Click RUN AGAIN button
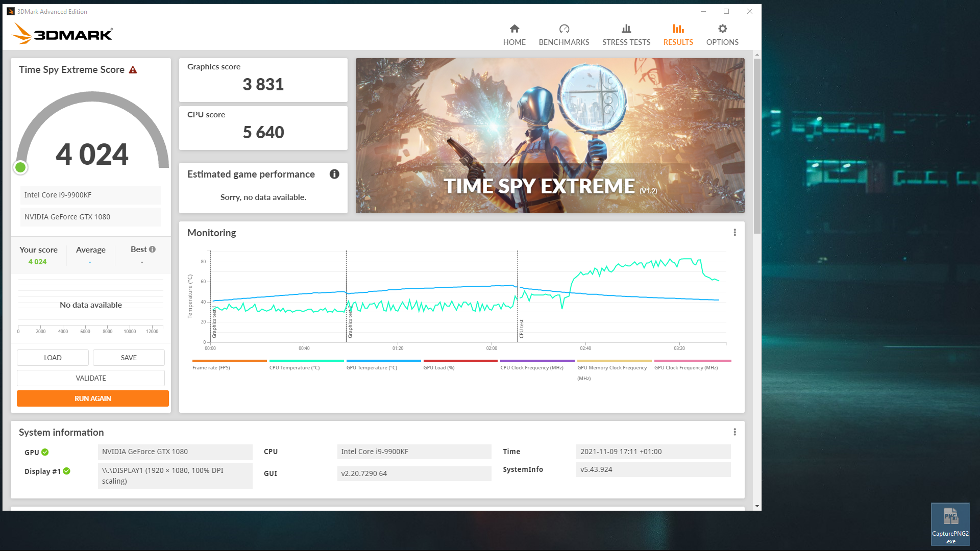The image size is (980, 551). (93, 398)
